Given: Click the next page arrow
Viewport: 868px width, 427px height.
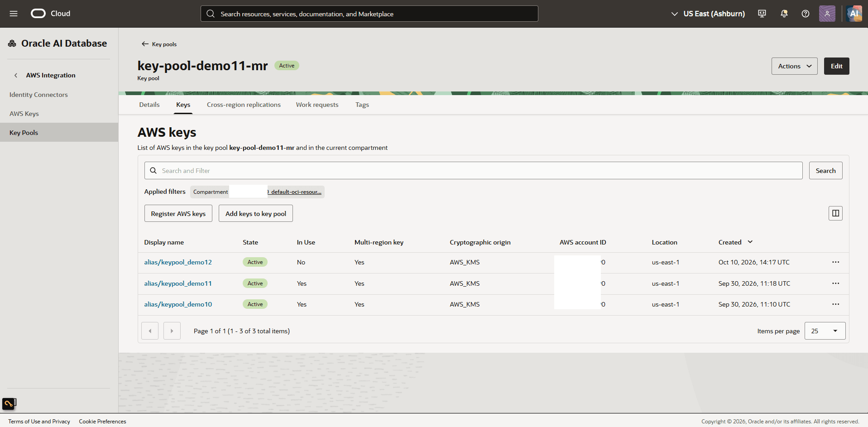Looking at the screenshot, I should 172,331.
